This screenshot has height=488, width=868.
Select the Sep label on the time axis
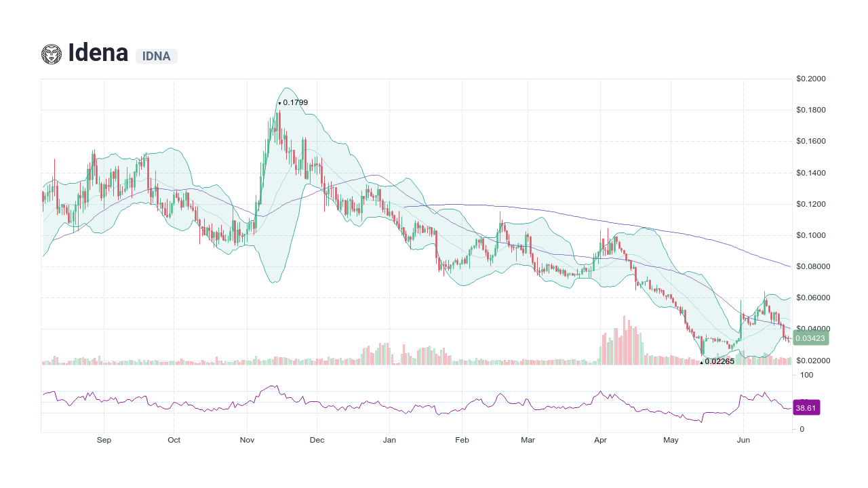click(x=104, y=440)
